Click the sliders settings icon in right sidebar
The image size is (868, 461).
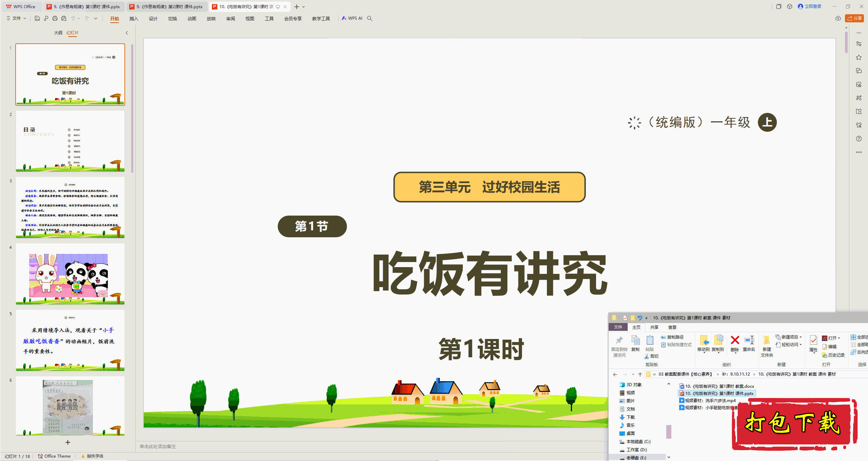coord(859,44)
